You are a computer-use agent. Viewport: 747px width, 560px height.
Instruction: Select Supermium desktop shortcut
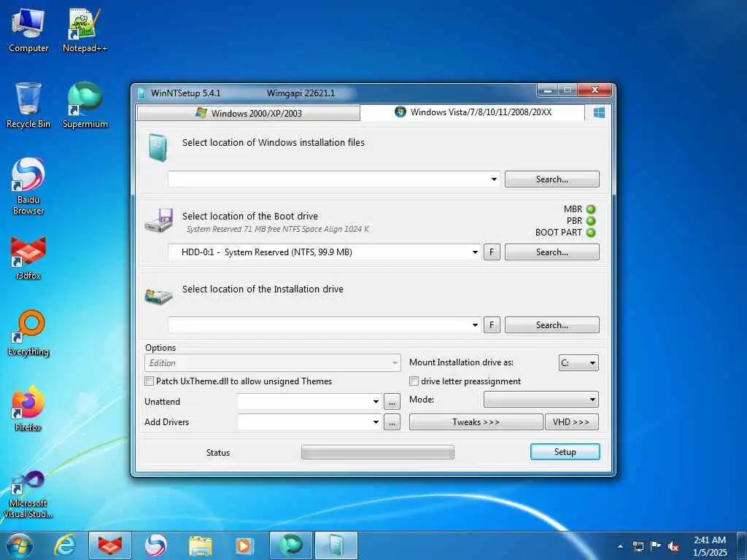[85, 106]
